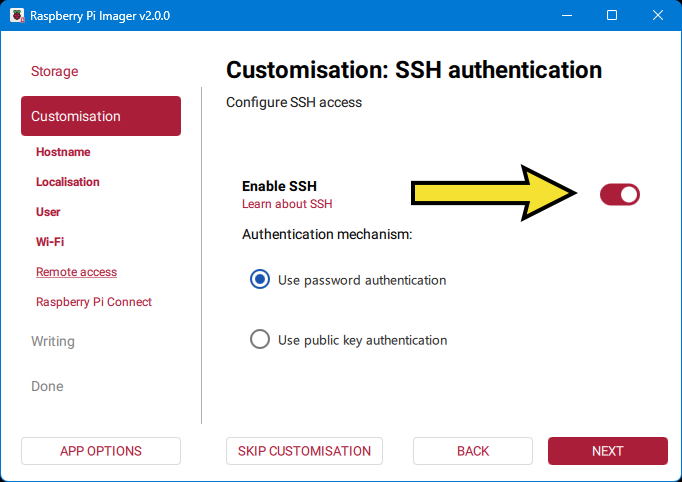Click the Raspberry Pi Imager title bar icon
The image size is (682, 482).
16,16
